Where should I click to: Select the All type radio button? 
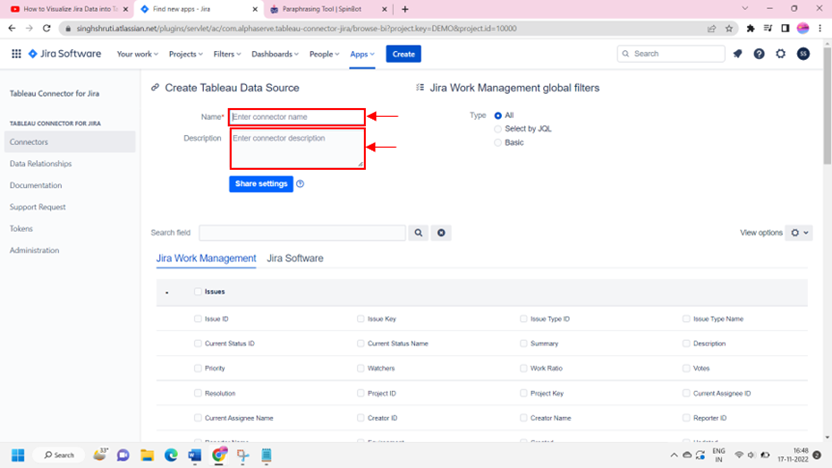click(x=498, y=115)
